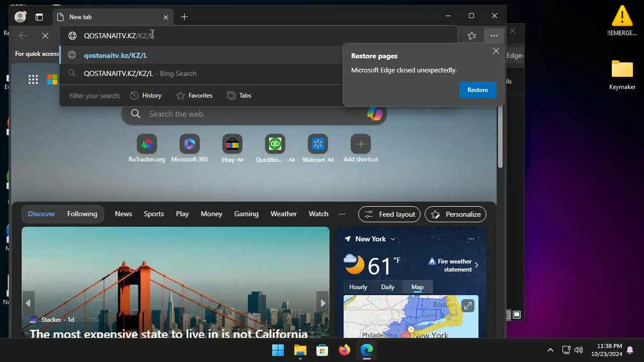Select the weather Map tab
644x362 pixels.
[x=417, y=287]
